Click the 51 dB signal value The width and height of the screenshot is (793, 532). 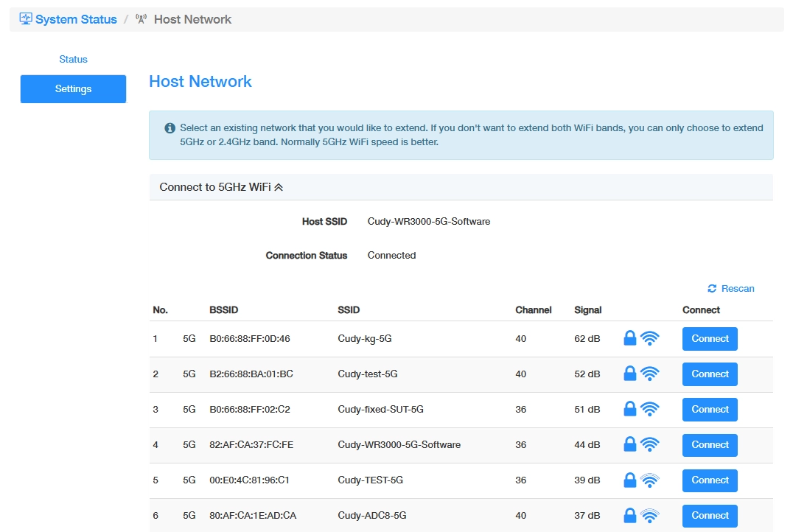point(587,410)
